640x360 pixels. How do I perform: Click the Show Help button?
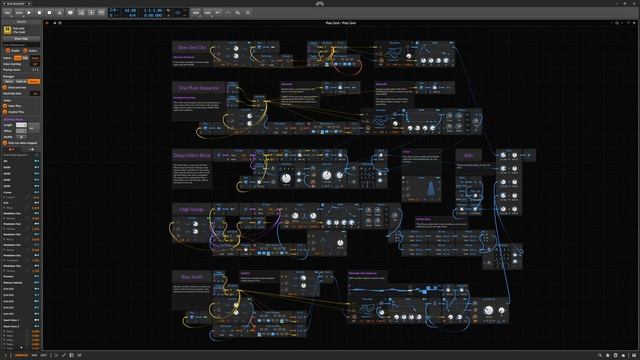[21, 39]
